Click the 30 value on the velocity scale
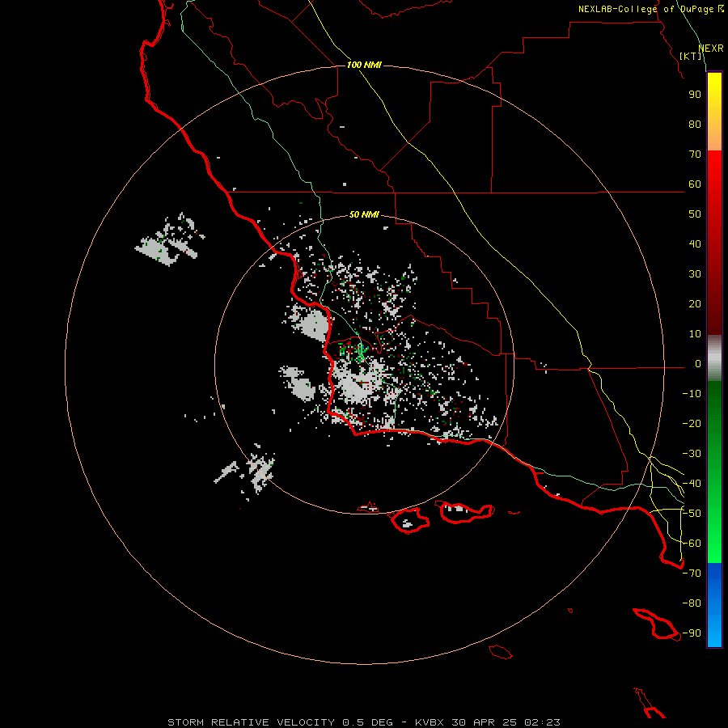This screenshot has width=728, height=728. [x=695, y=274]
